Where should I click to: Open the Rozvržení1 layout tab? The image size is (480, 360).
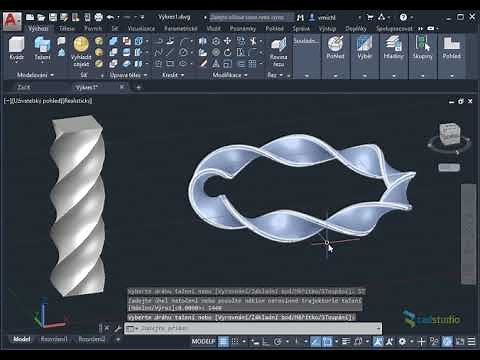(54, 339)
